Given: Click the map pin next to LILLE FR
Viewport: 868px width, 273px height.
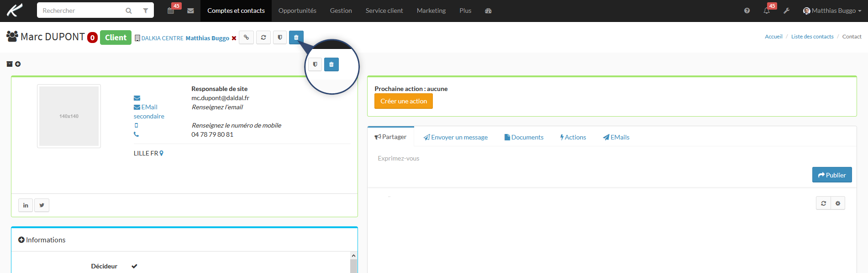Looking at the screenshot, I should 162,153.
